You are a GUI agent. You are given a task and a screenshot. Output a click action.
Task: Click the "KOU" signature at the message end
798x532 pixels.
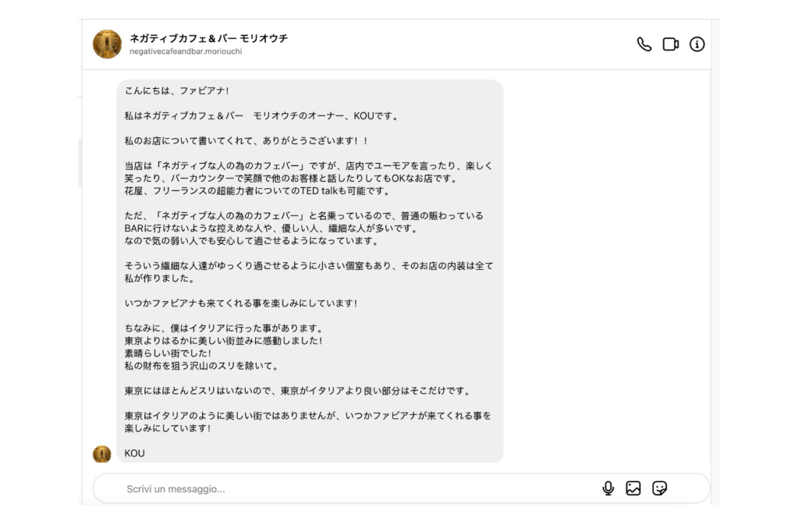point(135,453)
